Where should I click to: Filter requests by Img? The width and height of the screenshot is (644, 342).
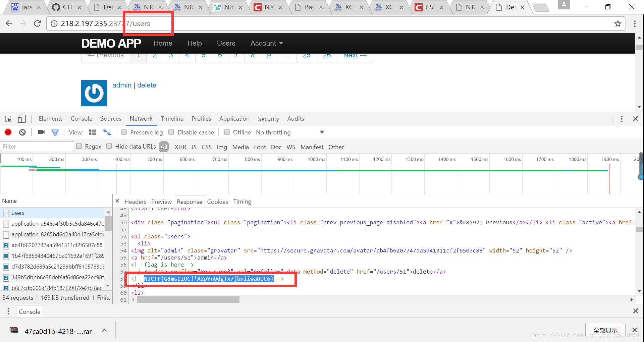click(222, 147)
